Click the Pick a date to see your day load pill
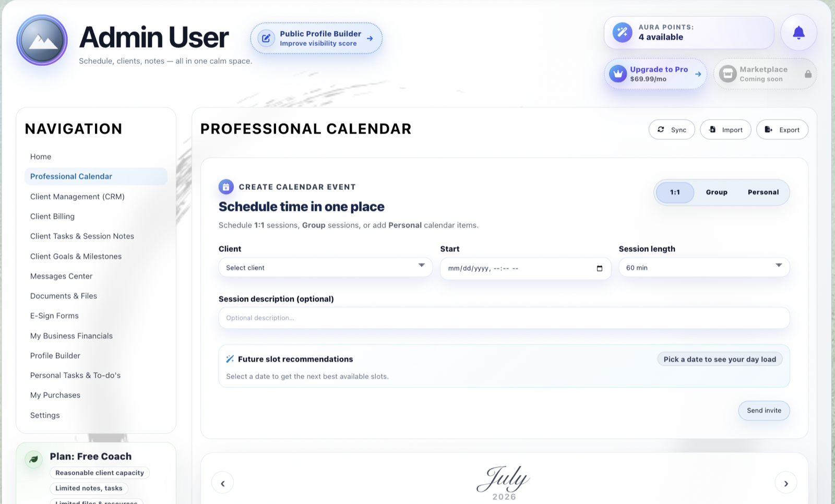Image resolution: width=835 pixels, height=504 pixels. [x=720, y=359]
